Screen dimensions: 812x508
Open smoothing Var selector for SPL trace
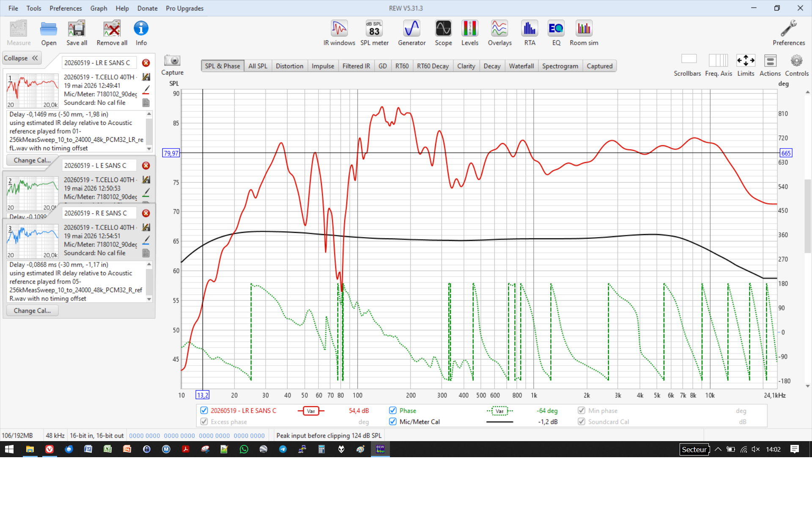311,411
